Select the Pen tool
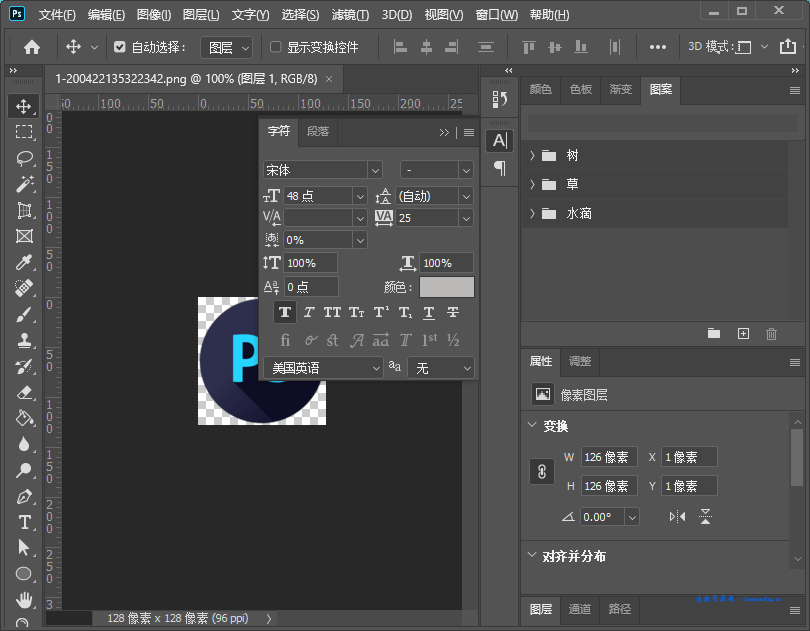The height and width of the screenshot is (631, 810). point(23,497)
